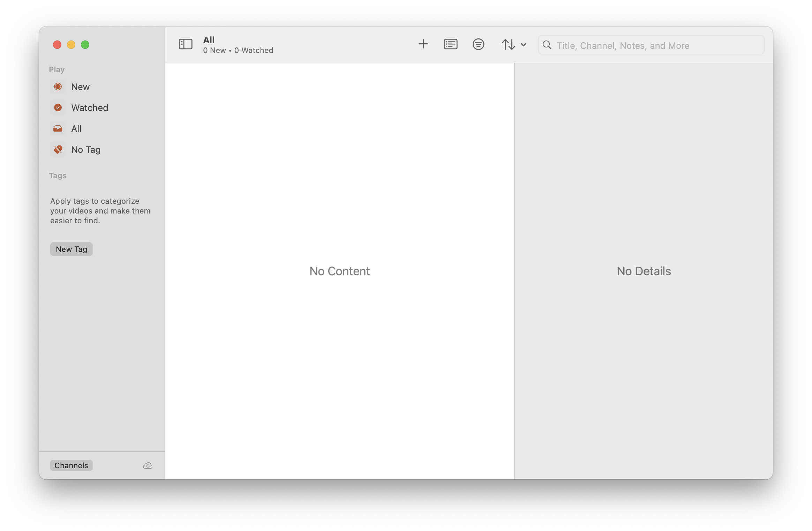Toggle the details view list icon
This screenshot has height=531, width=812.
pos(450,44)
